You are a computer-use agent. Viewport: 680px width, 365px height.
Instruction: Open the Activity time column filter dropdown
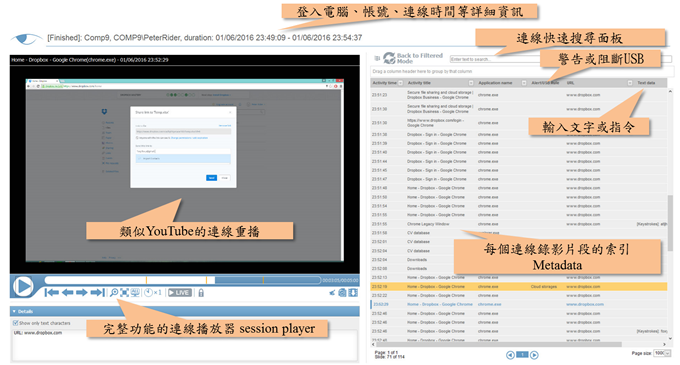click(x=400, y=83)
